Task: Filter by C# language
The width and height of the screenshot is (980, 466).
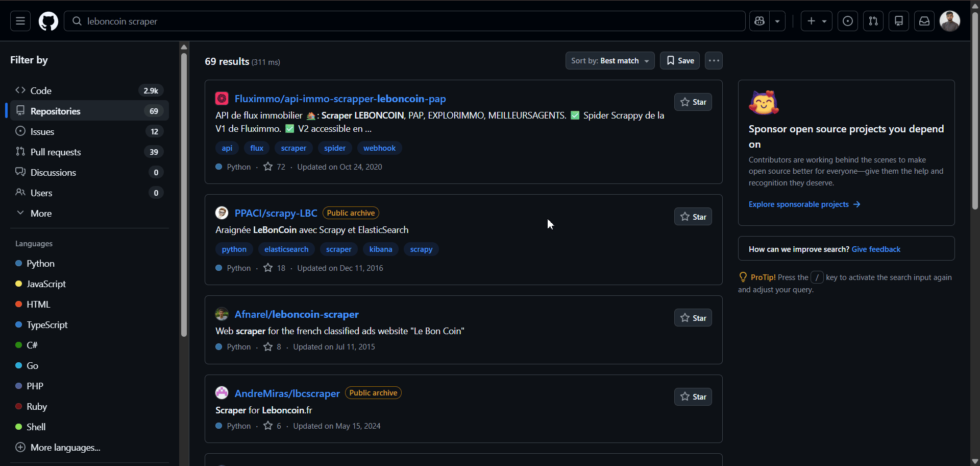Action: click(x=89, y=345)
